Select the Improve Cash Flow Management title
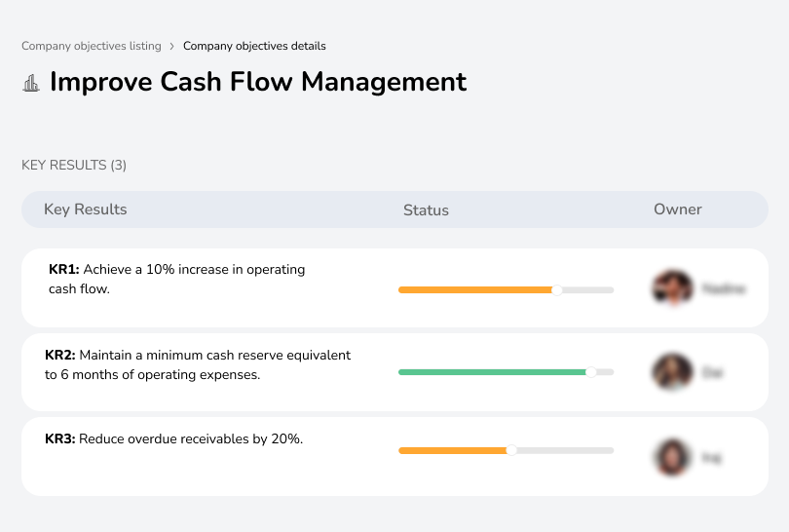This screenshot has height=532, width=789. [258, 82]
